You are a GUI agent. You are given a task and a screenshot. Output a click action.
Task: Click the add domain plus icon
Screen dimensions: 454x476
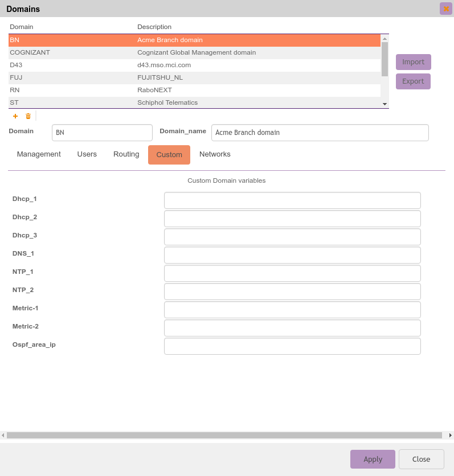[15, 116]
